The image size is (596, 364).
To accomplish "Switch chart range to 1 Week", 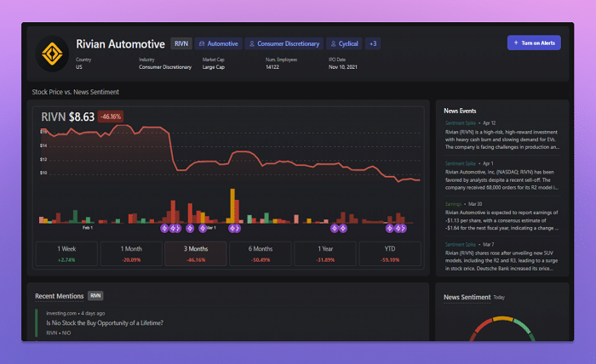I will coord(66,253).
